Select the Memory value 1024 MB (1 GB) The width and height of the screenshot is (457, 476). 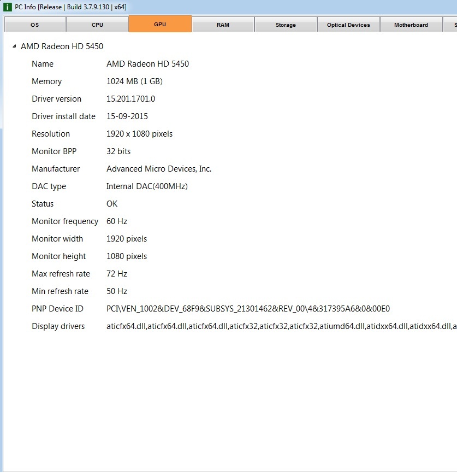click(x=134, y=81)
